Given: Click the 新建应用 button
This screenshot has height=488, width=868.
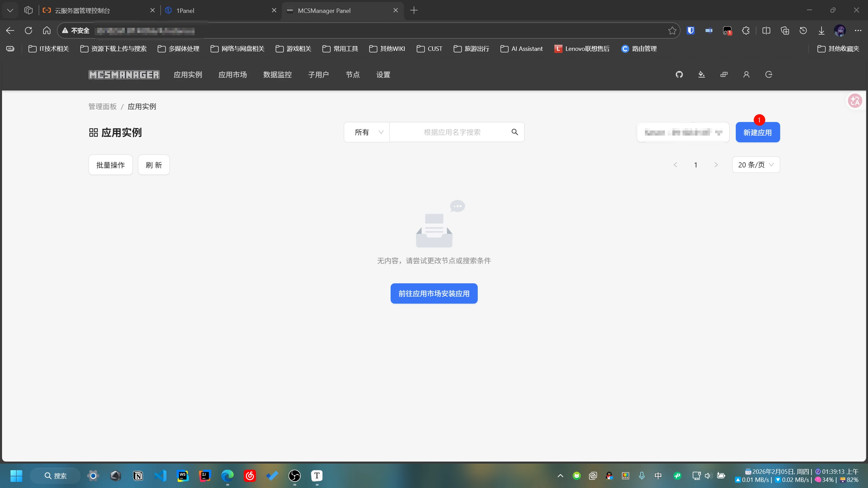Looking at the screenshot, I should click(758, 132).
